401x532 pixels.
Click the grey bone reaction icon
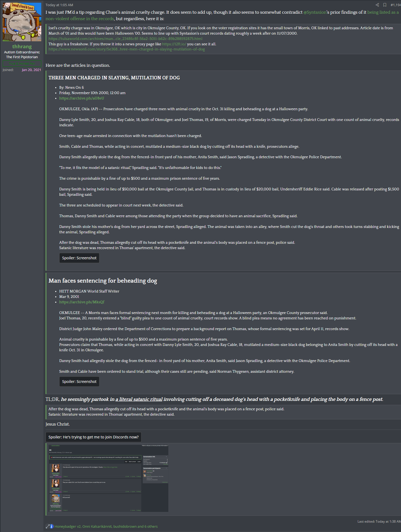(47, 526)
